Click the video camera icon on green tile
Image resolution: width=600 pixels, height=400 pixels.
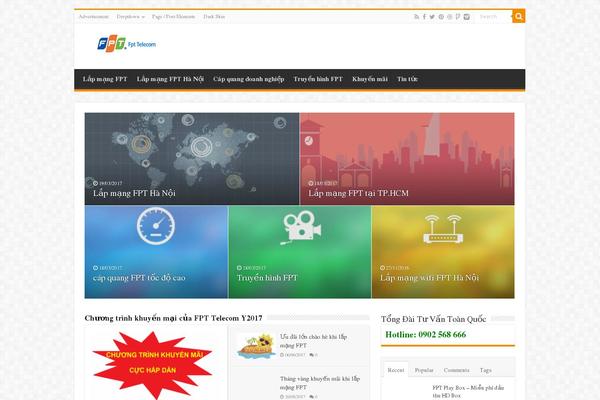tap(301, 227)
